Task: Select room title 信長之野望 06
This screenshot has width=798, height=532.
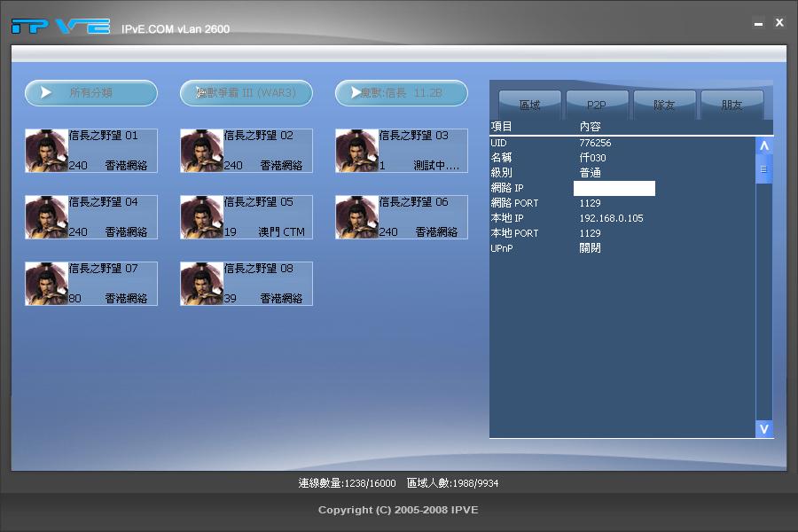Action: [x=414, y=202]
